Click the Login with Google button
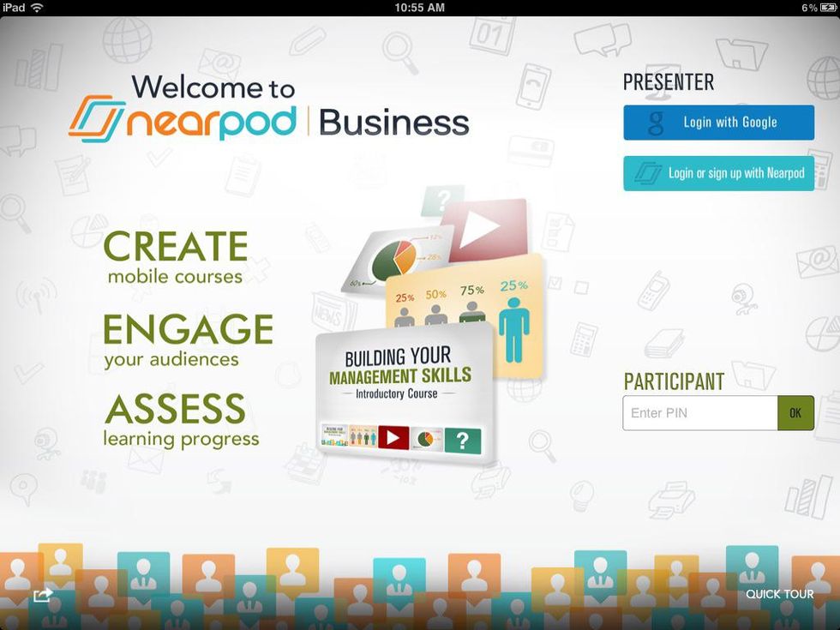 tap(718, 123)
